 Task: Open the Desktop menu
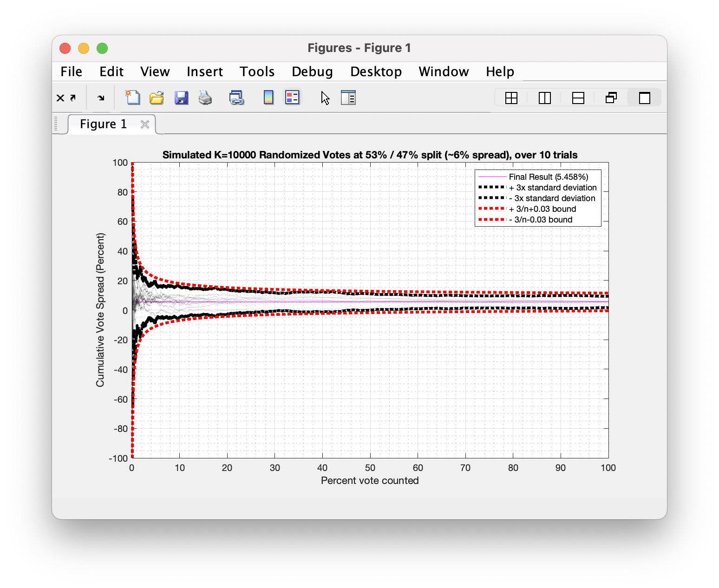[376, 72]
